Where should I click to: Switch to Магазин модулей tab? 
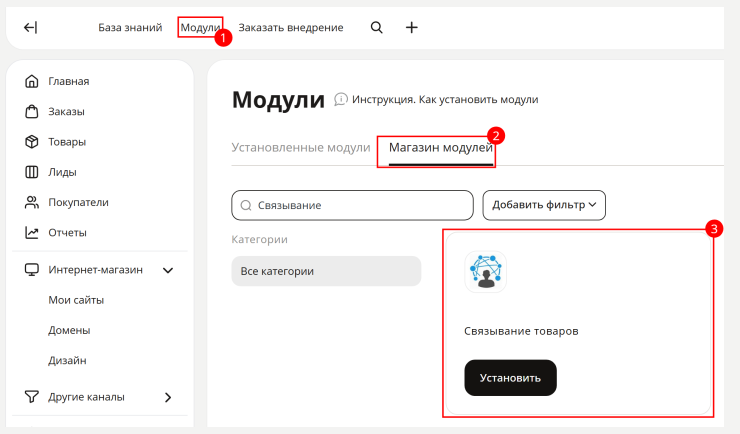point(441,148)
